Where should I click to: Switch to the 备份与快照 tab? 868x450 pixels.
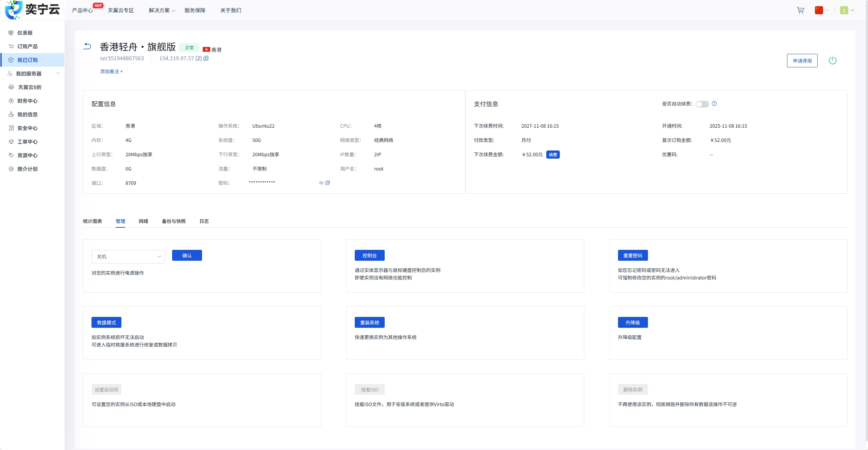pos(173,221)
